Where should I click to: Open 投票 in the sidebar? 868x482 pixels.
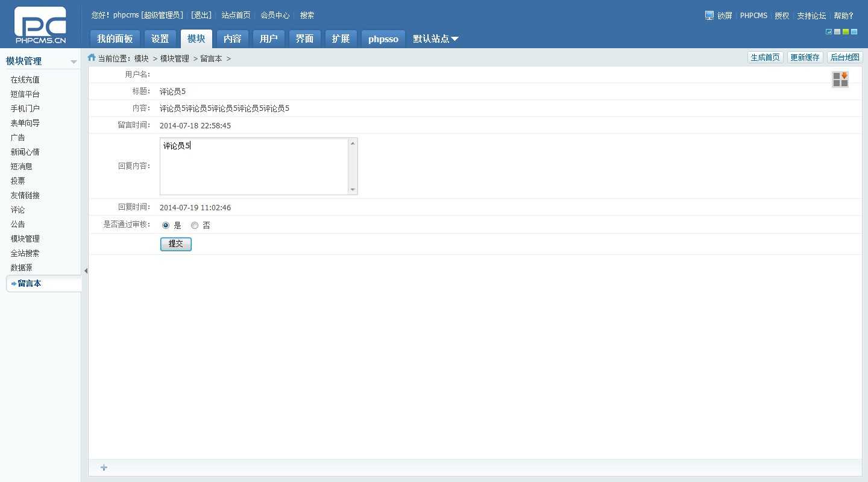tap(18, 181)
